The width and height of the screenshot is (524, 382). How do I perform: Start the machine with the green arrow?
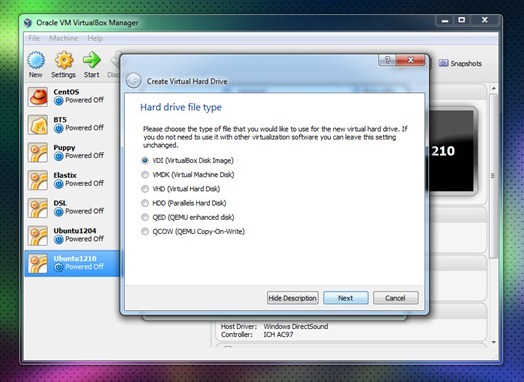click(x=92, y=60)
